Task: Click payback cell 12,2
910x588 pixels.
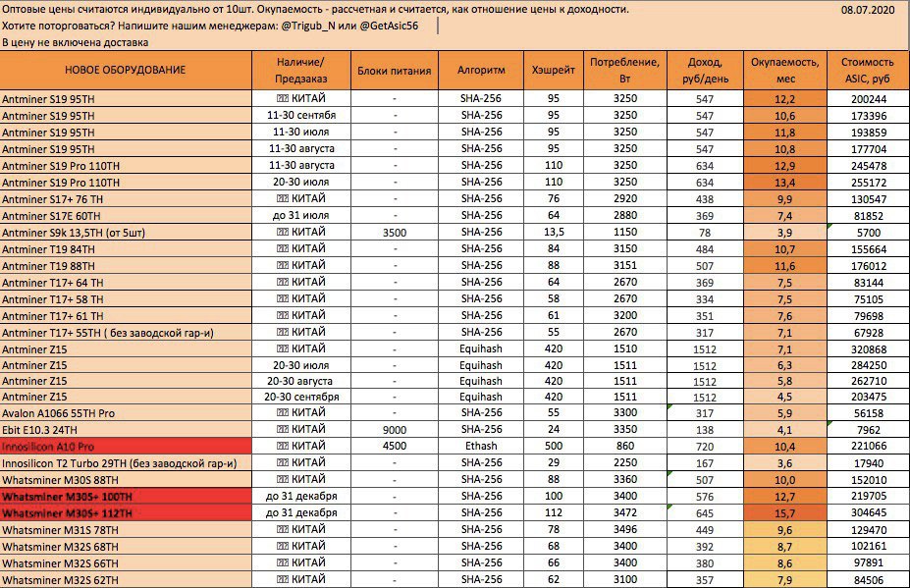Action: click(784, 99)
